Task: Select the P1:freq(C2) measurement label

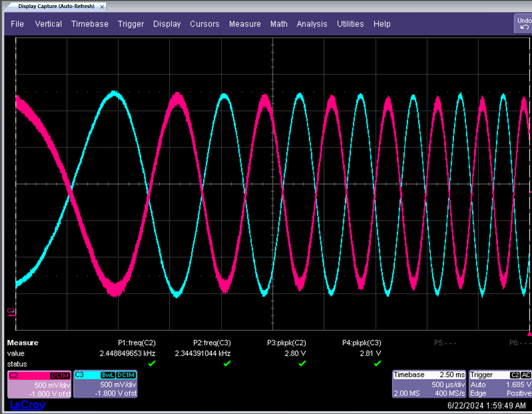Action: click(x=136, y=343)
